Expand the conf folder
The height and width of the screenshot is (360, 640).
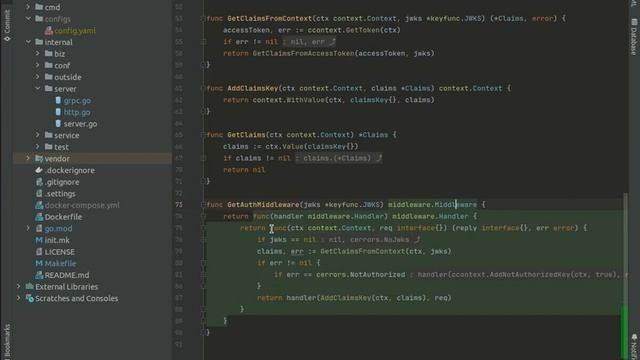[x=38, y=65]
